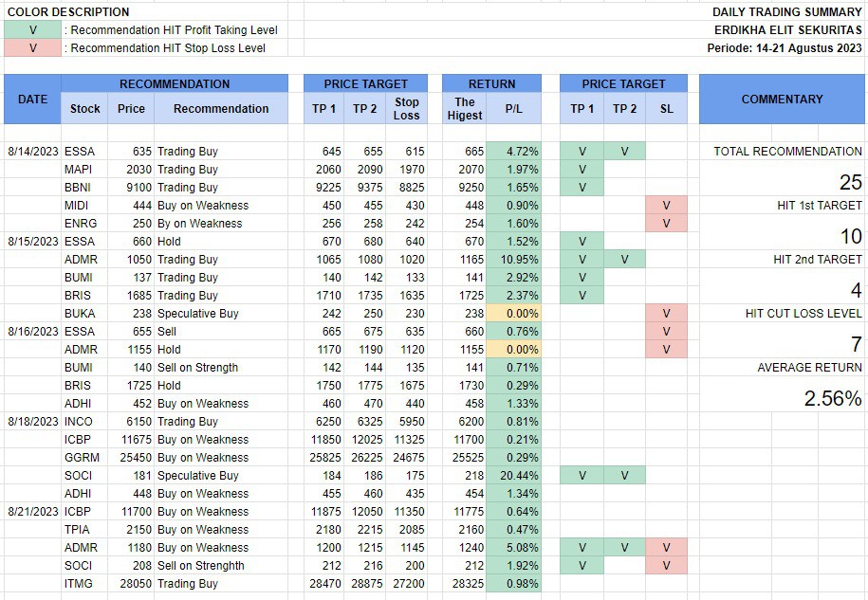The height and width of the screenshot is (600, 868).
Task: Click the COMMENTARY header cell
Action: (782, 99)
